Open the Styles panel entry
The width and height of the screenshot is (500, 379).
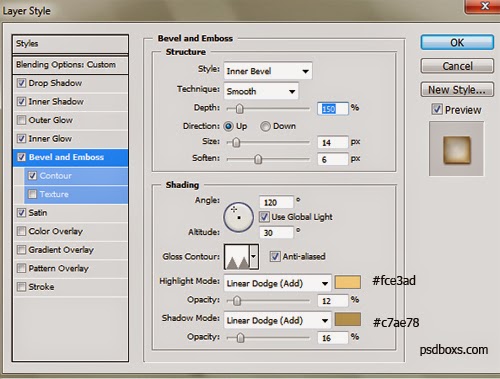point(70,44)
